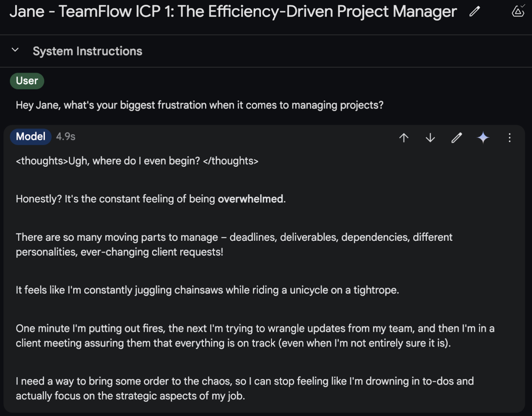
Task: Click the blue Model role badge
Action: coord(30,137)
